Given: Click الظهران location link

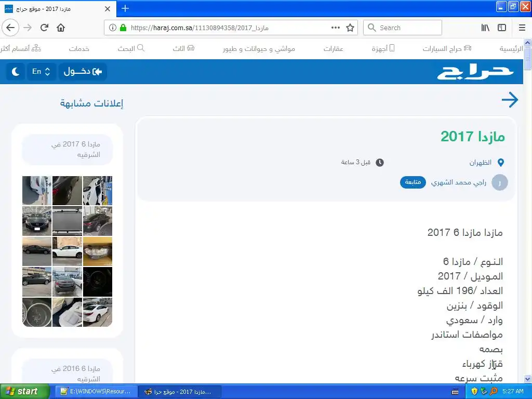Looking at the screenshot, I should pos(481,163).
